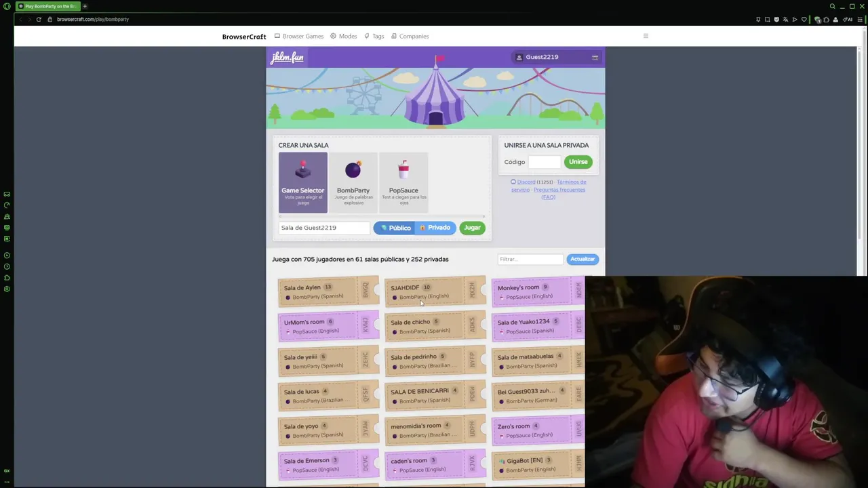Open Browser Games menu

[x=299, y=36]
